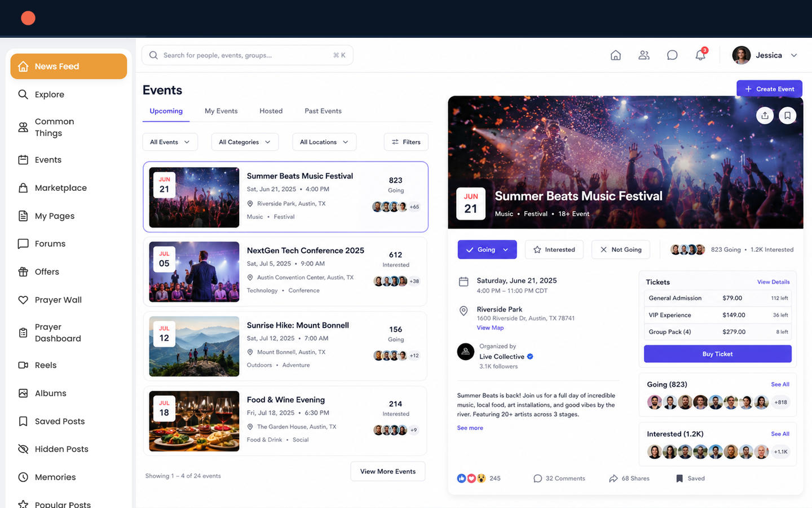Select the Group Pack (4) ticket row
Screen dimensions: 812x508
717,332
